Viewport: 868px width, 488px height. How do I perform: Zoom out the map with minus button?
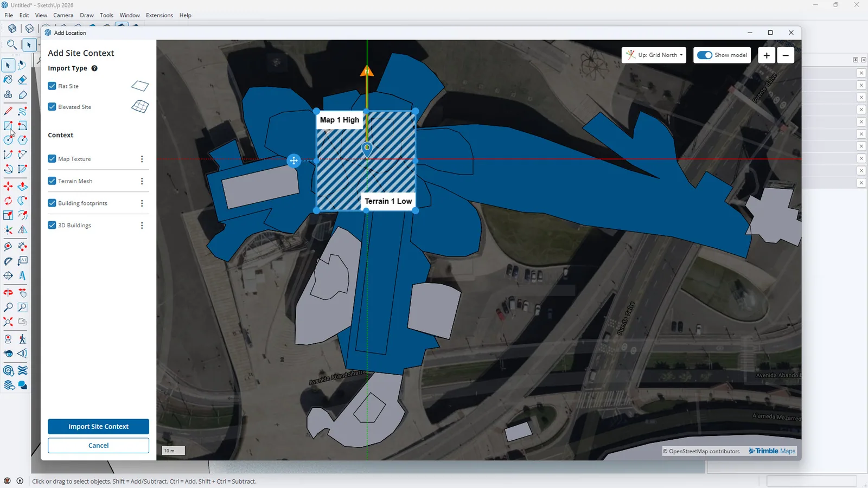[786, 55]
